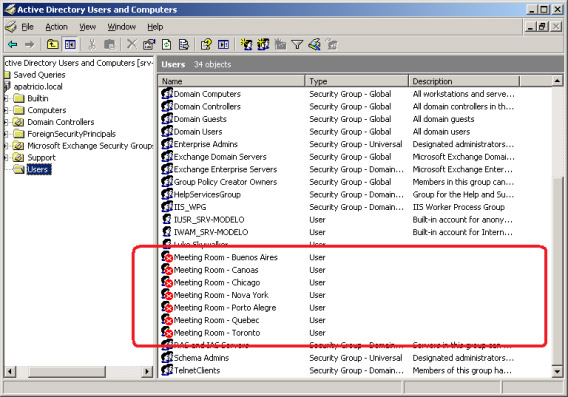Expand the Computers tree node

[x=6, y=110]
